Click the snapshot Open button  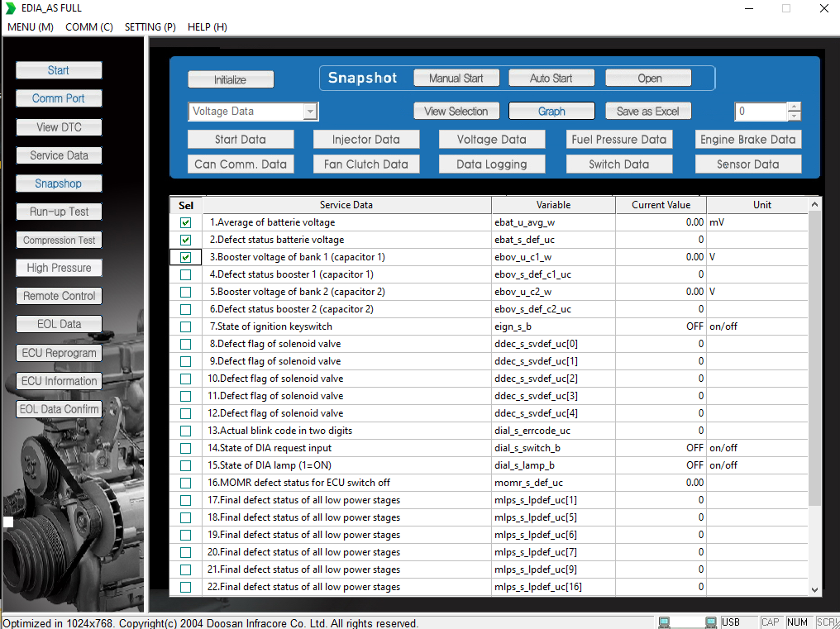[x=648, y=79]
